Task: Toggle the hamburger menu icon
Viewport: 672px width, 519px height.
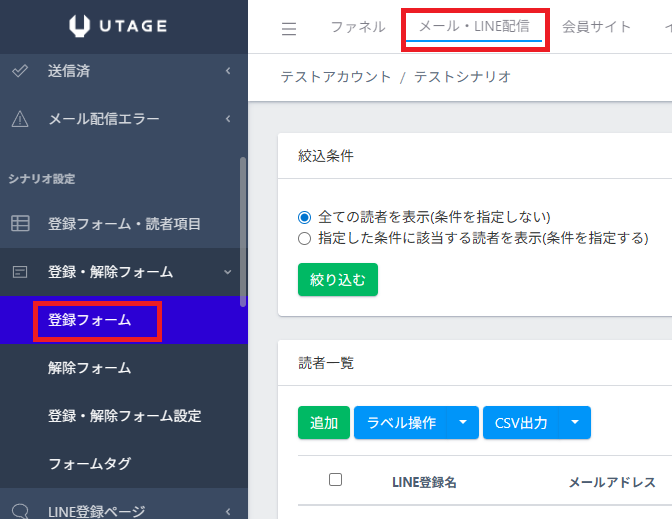Action: coord(289,29)
